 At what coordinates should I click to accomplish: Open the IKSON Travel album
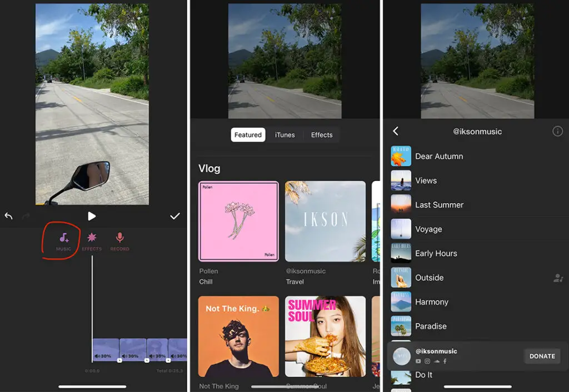click(325, 221)
